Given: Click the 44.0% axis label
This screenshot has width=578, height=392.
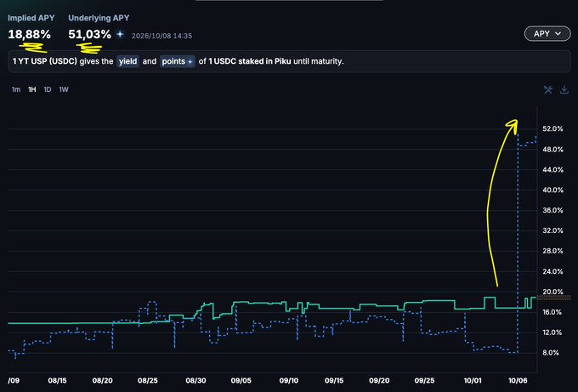Looking at the screenshot, I should 552,169.
